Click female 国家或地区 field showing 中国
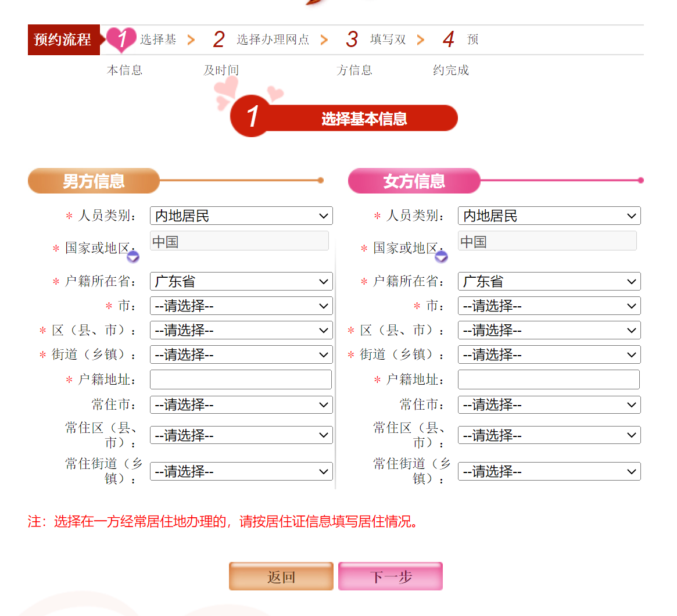677x616 pixels. point(547,241)
